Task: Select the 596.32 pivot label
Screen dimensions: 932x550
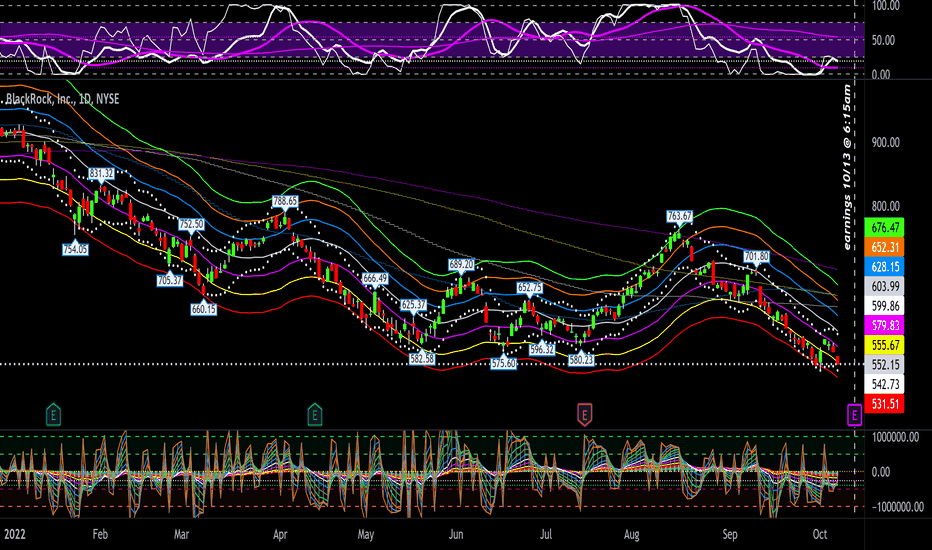Action: 542,349
